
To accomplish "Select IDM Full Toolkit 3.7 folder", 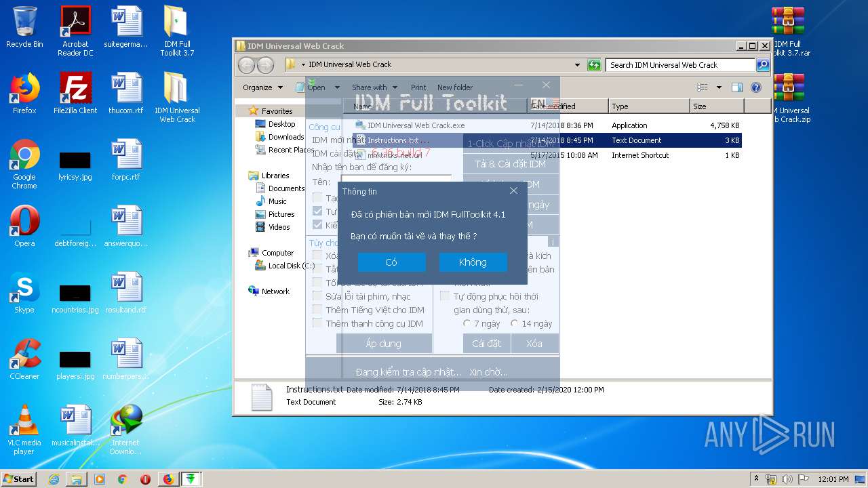I will [177, 31].
